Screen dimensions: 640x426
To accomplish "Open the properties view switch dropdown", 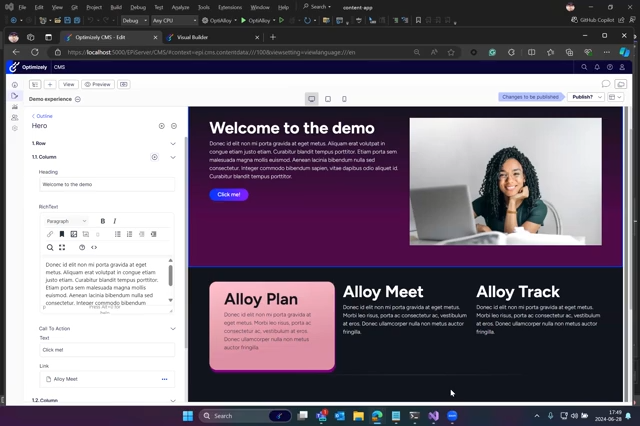I will coord(615,97).
